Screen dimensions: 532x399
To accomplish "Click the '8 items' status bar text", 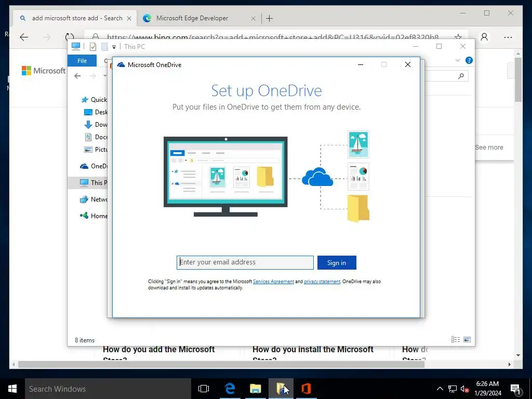I will (x=85, y=340).
